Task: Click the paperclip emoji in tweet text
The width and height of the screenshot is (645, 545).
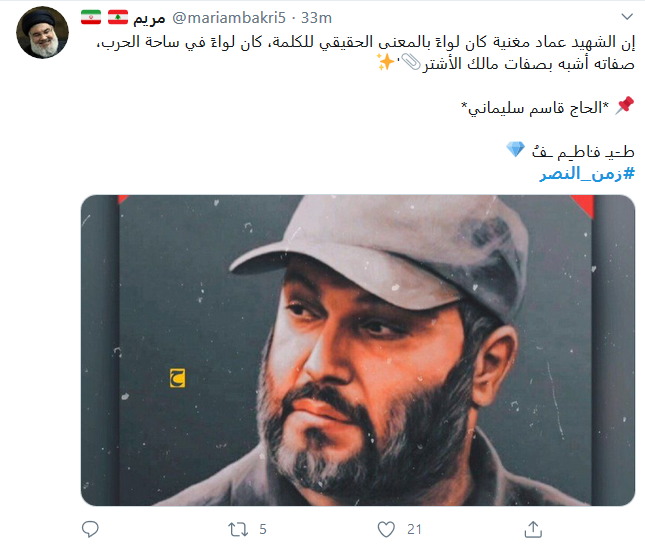Action: [411, 63]
